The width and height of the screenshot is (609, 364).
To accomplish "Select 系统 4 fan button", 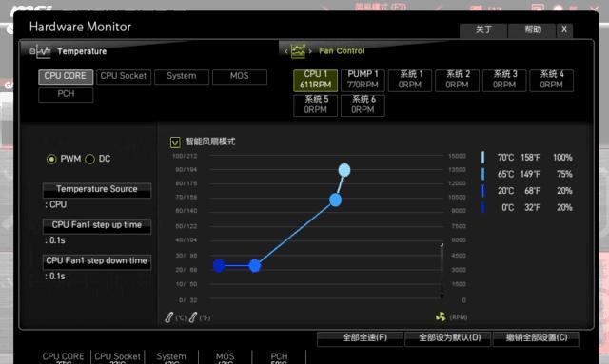I will pos(552,80).
